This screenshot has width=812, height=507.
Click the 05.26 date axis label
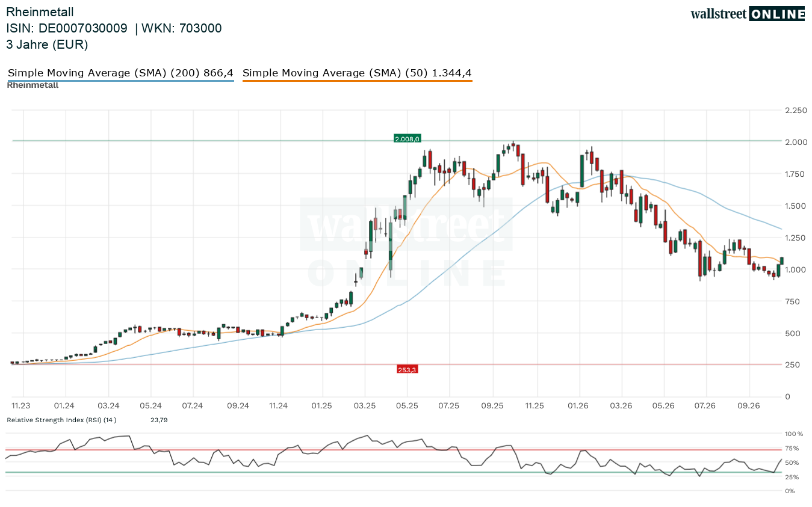[663, 406]
